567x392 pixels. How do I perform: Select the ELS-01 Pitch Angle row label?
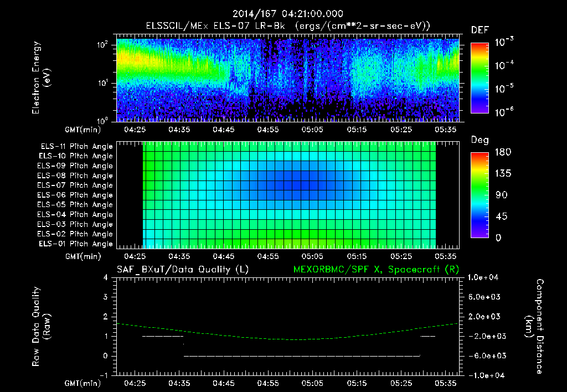[76, 244]
